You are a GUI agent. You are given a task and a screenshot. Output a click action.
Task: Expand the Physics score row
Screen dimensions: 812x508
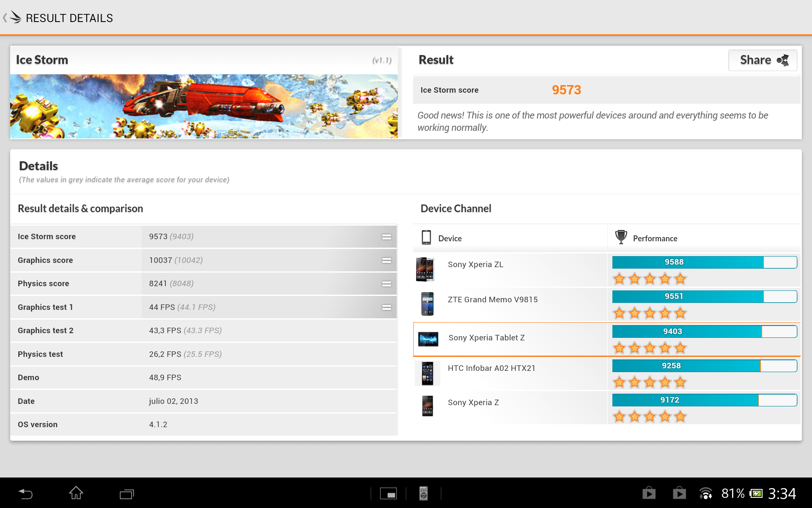(386, 284)
